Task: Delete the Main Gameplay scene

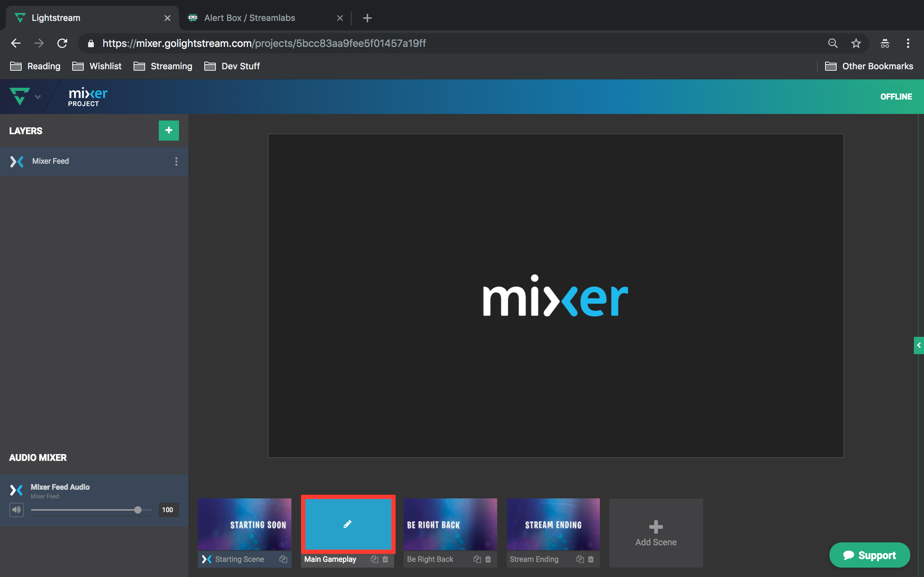Action: [385, 559]
